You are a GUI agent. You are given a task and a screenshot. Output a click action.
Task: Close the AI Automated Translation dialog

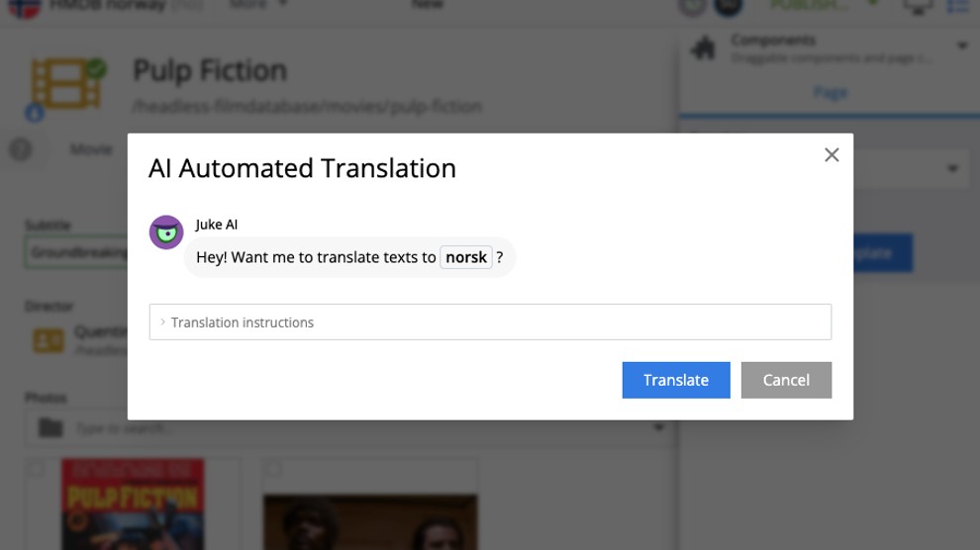click(x=832, y=155)
